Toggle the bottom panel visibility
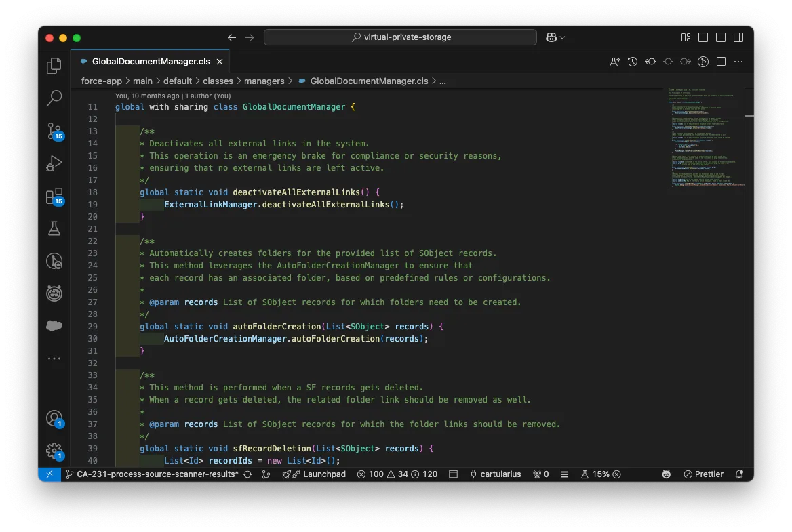Image resolution: width=792 pixels, height=532 pixels. pos(721,37)
